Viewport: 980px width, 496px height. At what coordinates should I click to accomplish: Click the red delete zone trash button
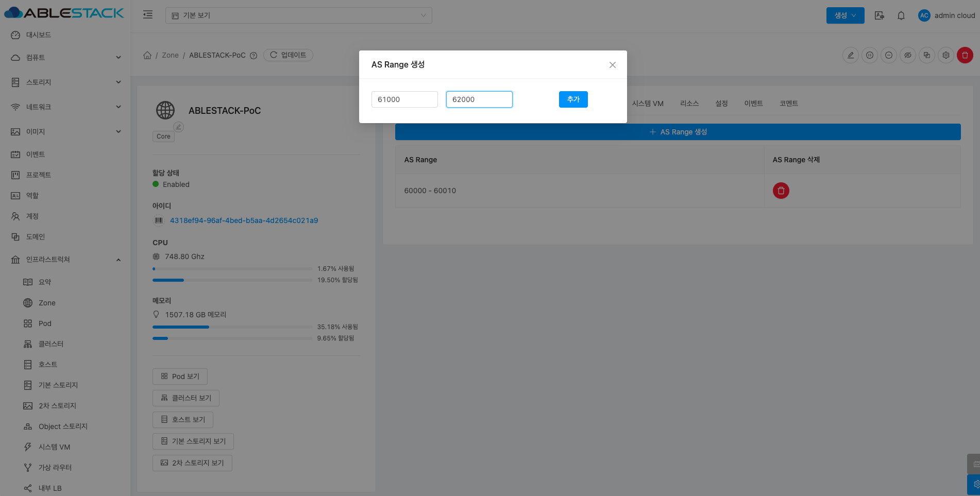click(x=965, y=55)
